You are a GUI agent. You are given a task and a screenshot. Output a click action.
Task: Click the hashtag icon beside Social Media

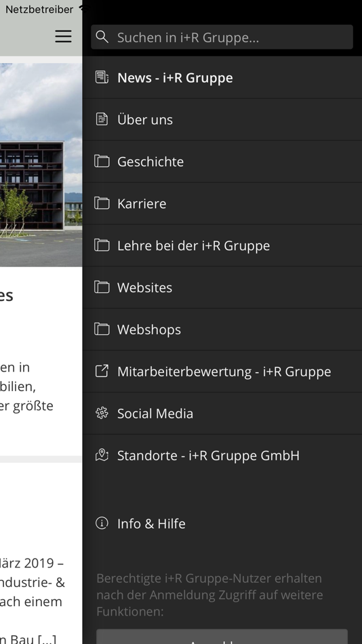pyautogui.click(x=102, y=413)
